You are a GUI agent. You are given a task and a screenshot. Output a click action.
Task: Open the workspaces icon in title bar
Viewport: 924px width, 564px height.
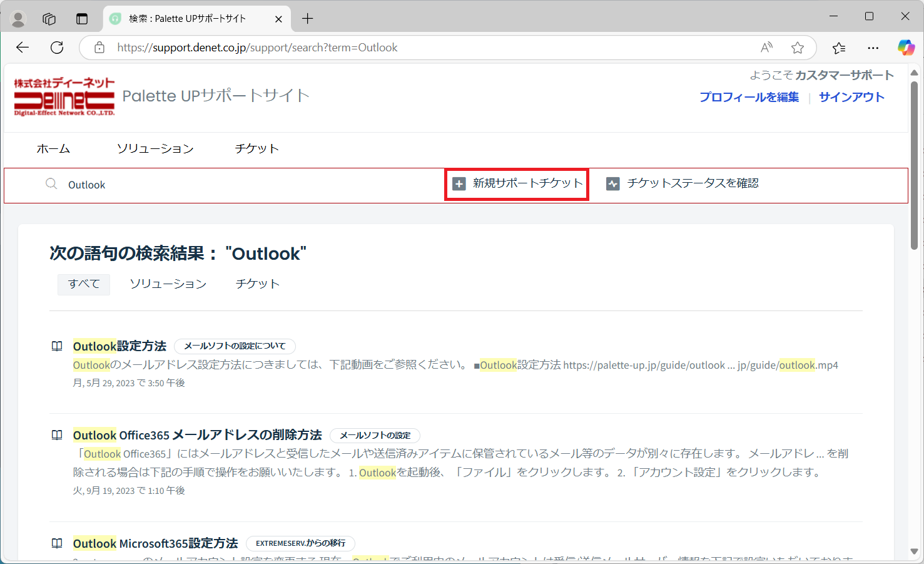pos(49,19)
